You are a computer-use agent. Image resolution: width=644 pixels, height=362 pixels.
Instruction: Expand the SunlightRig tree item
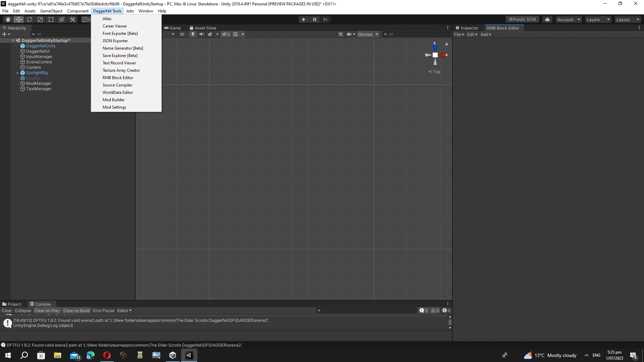(x=18, y=73)
